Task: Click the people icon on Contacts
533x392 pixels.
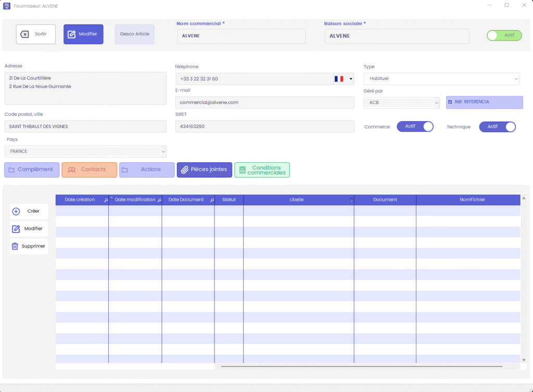Action: pyautogui.click(x=72, y=169)
